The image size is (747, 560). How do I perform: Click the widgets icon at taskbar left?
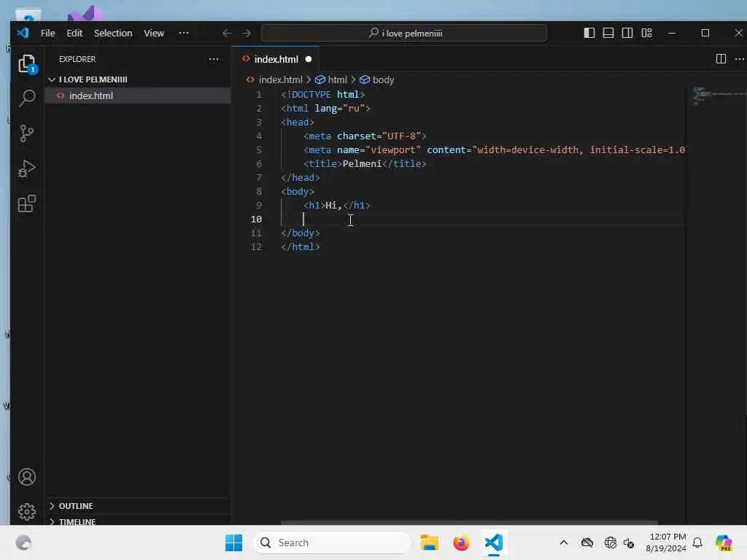23,542
